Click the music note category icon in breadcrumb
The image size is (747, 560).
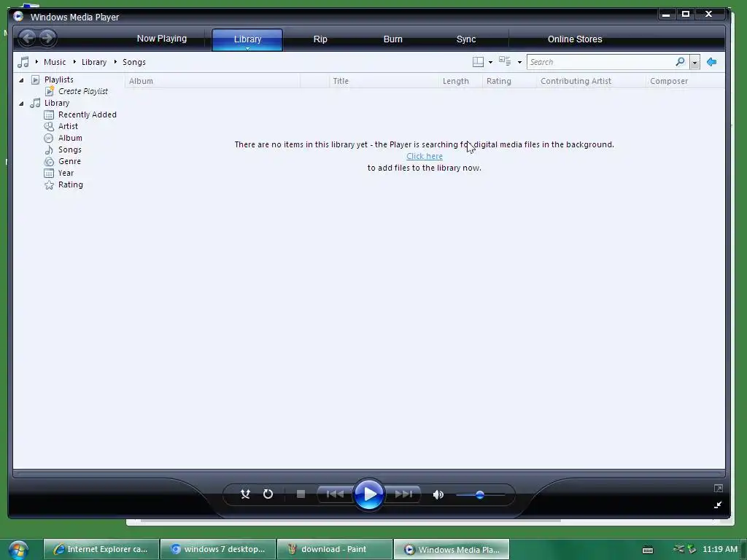pos(23,62)
